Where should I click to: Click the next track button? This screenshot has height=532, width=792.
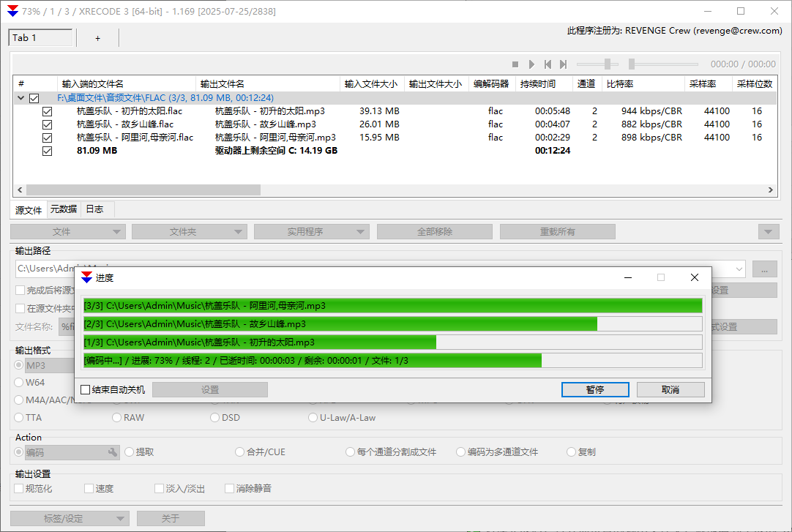pos(564,64)
